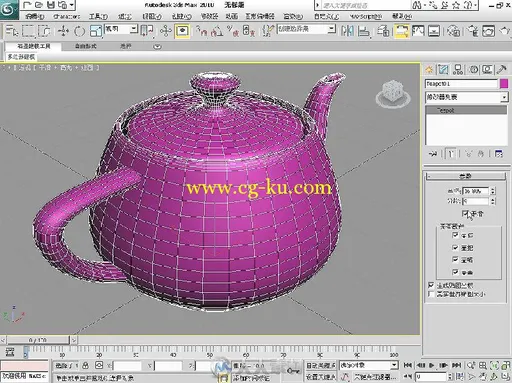Open the Render Setup icon
The width and height of the screenshot is (512, 383).
[473, 31]
